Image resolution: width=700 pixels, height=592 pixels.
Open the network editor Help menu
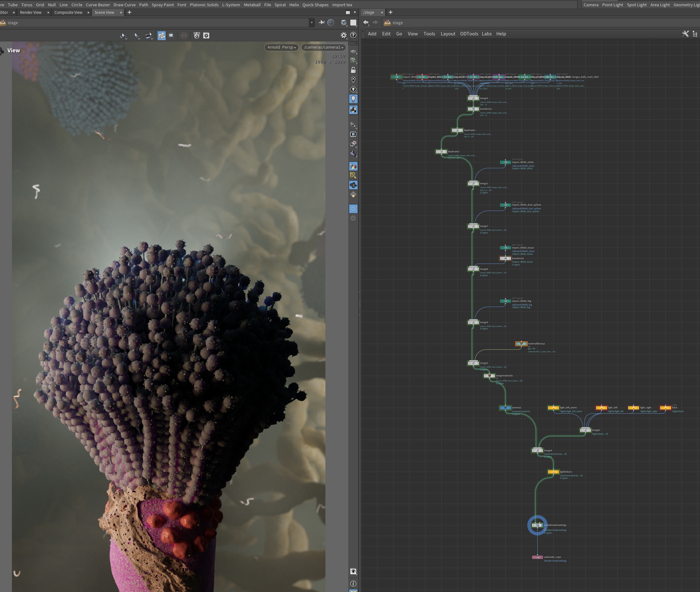coord(501,34)
